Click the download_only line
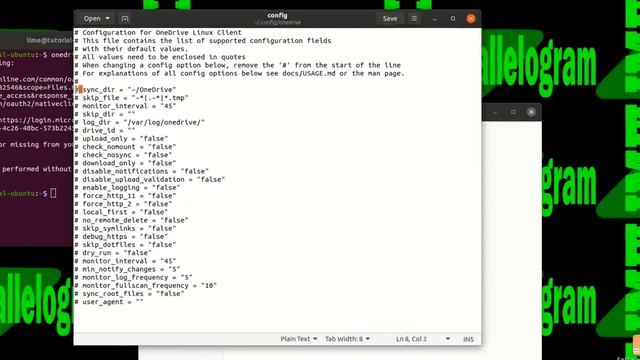Screen dimensions: 640x360 [126, 163]
